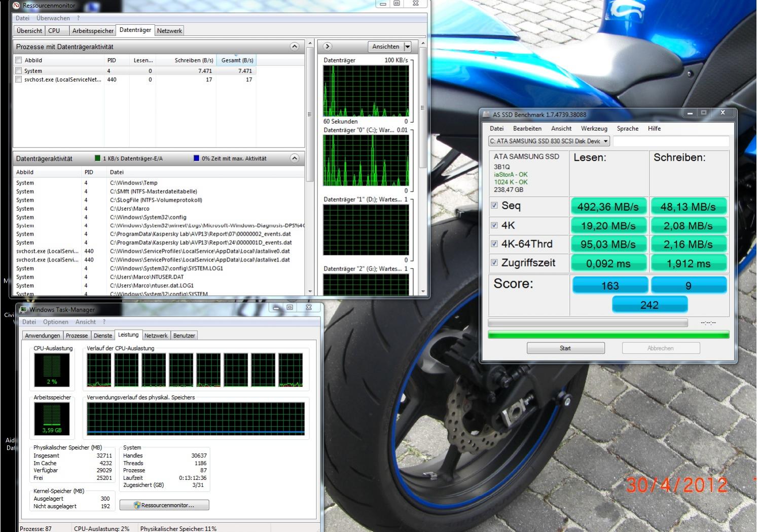758x532 pixels.
Task: Start the SSD benchmark
Action: click(565, 348)
